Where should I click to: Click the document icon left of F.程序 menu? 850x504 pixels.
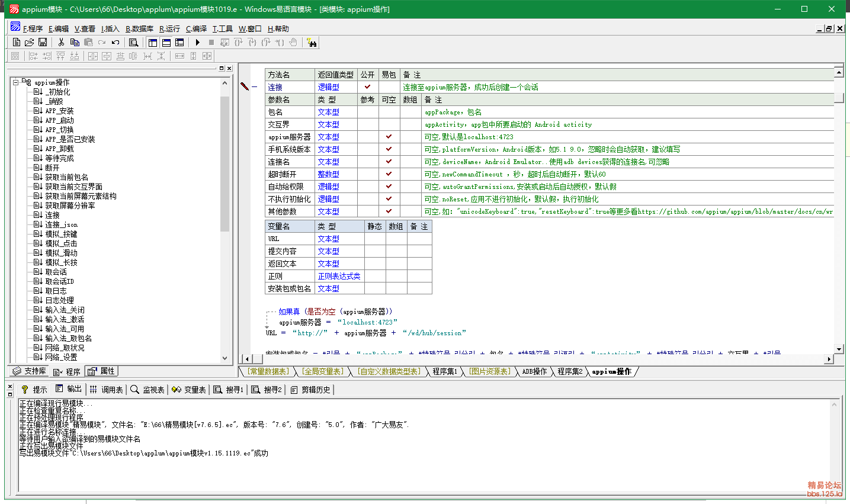(x=15, y=27)
